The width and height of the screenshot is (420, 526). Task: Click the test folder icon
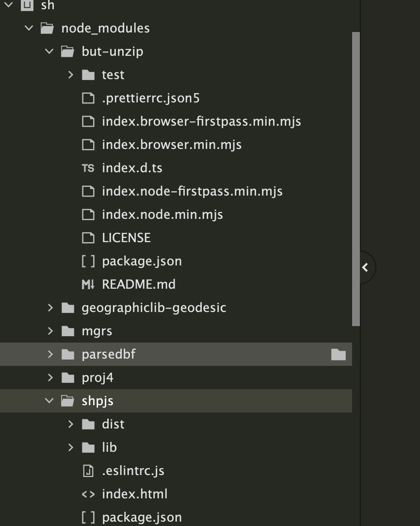click(88, 75)
